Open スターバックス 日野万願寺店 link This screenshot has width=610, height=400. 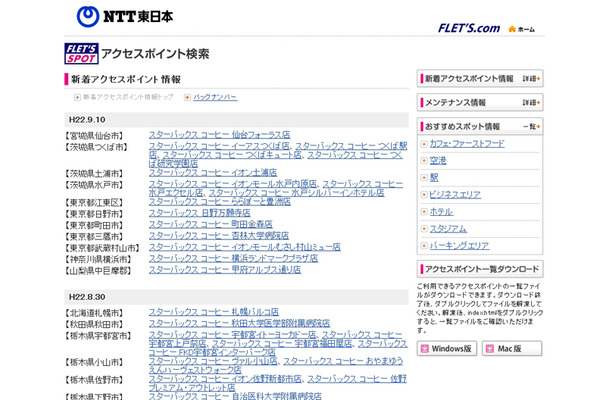click(200, 213)
